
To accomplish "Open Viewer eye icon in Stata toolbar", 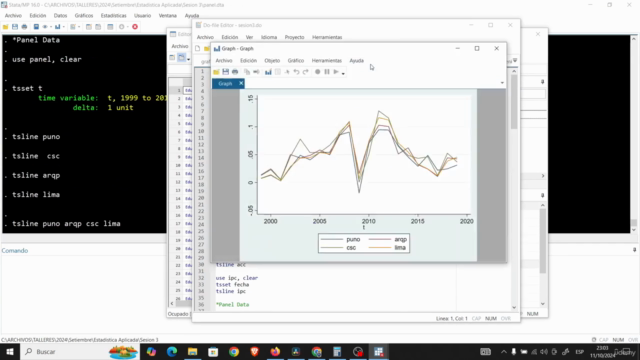I will point(45,27).
